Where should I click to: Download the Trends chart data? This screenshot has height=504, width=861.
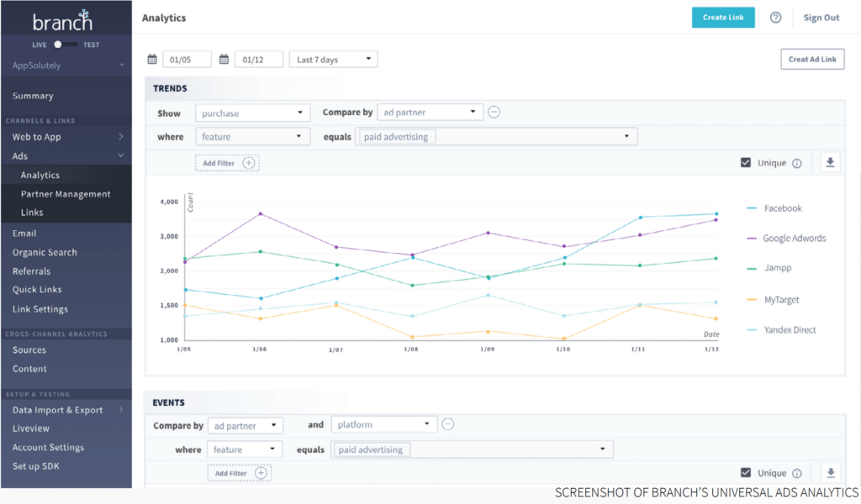click(x=831, y=163)
